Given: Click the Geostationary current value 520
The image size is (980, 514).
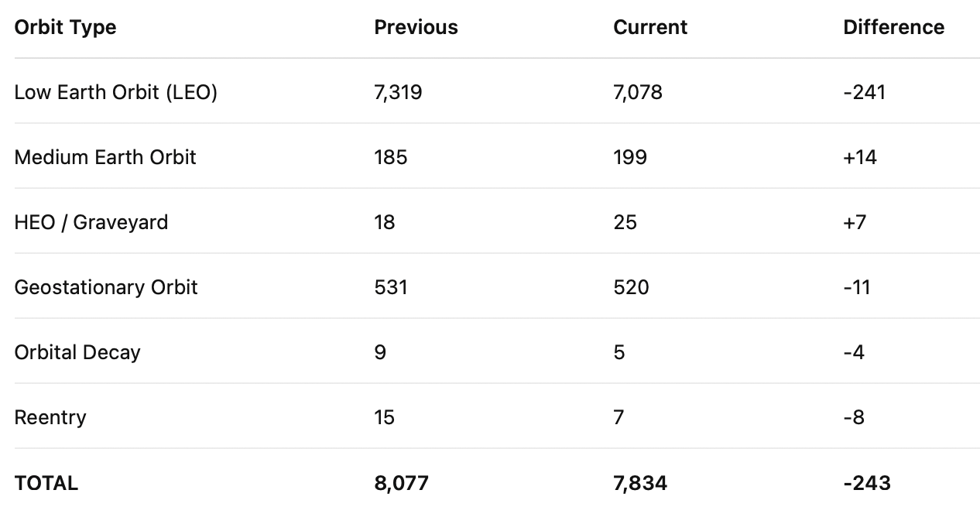Looking at the screenshot, I should point(632,288).
